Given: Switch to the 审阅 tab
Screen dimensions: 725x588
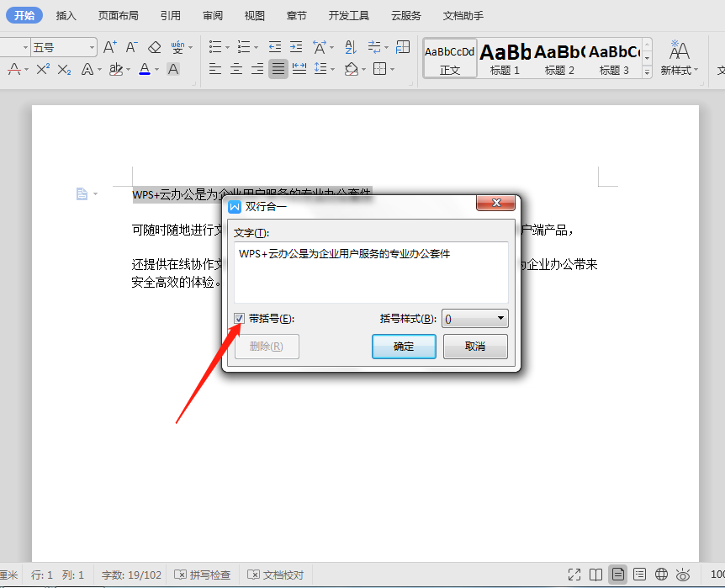Looking at the screenshot, I should pos(212,16).
